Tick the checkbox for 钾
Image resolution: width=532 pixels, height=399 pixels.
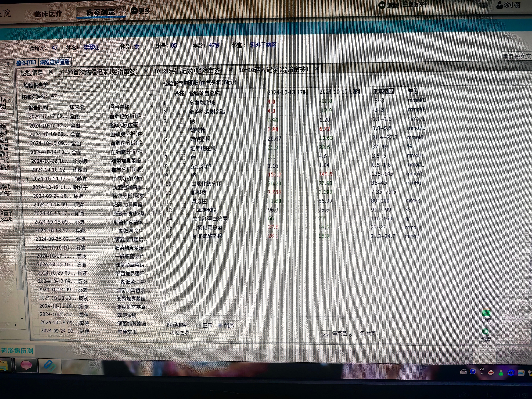pyautogui.click(x=182, y=157)
